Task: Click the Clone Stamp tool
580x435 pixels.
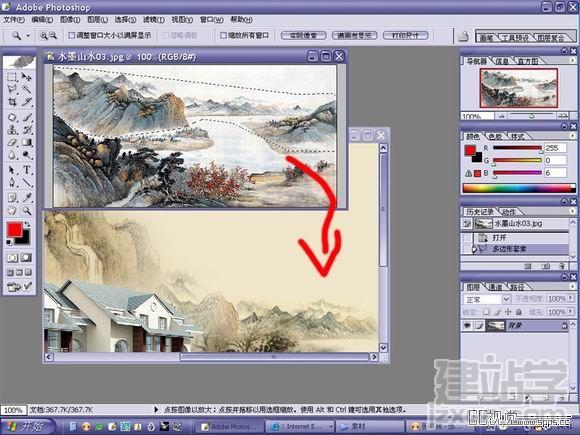Action: coord(12,130)
